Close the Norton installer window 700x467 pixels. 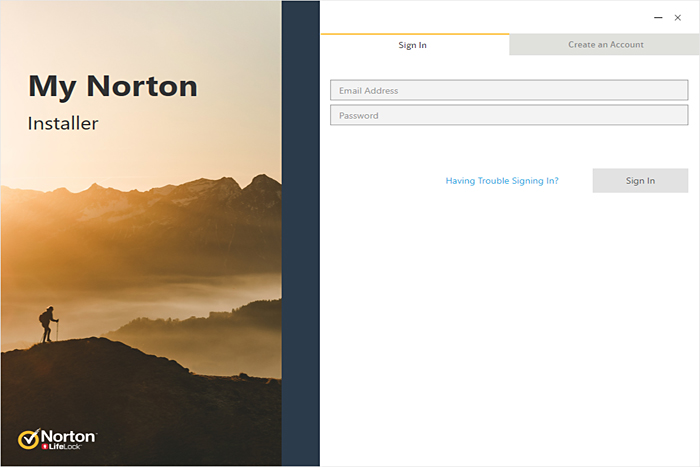(x=678, y=17)
